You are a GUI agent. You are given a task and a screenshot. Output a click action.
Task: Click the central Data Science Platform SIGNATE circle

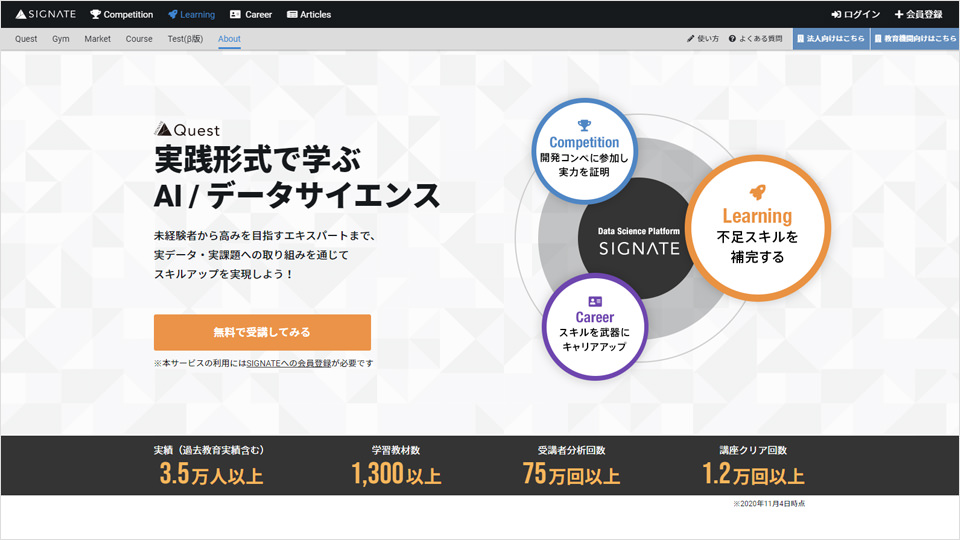[x=639, y=241]
